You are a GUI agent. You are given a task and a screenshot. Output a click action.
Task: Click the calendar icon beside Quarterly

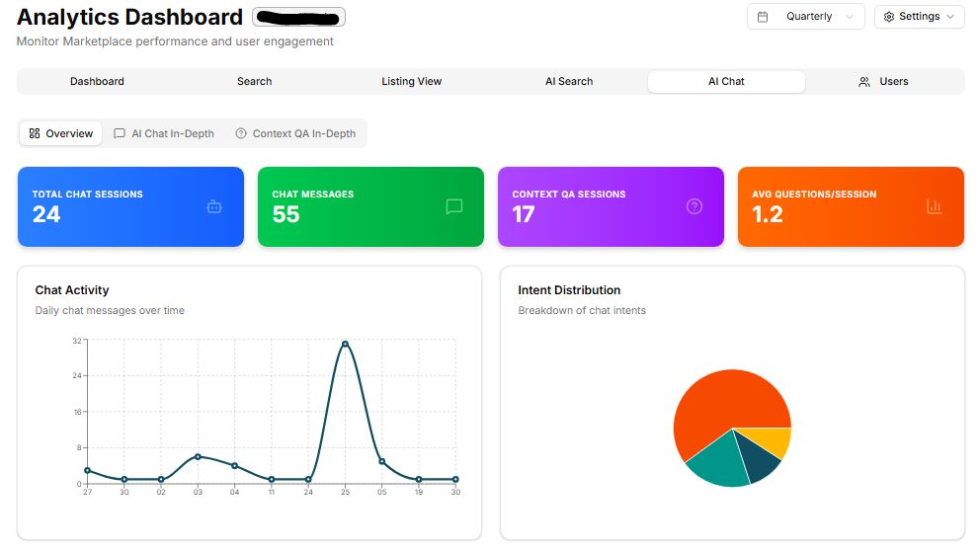[763, 17]
